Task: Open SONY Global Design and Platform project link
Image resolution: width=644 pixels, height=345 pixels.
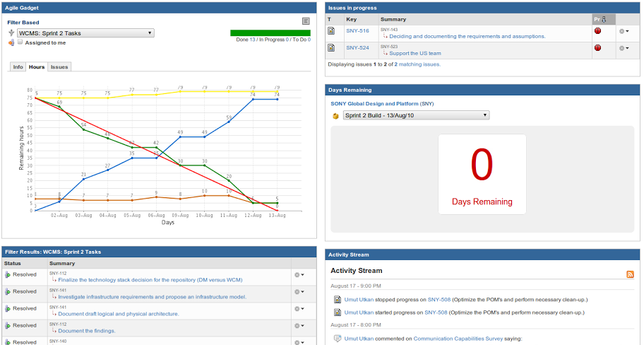Action: [374, 104]
